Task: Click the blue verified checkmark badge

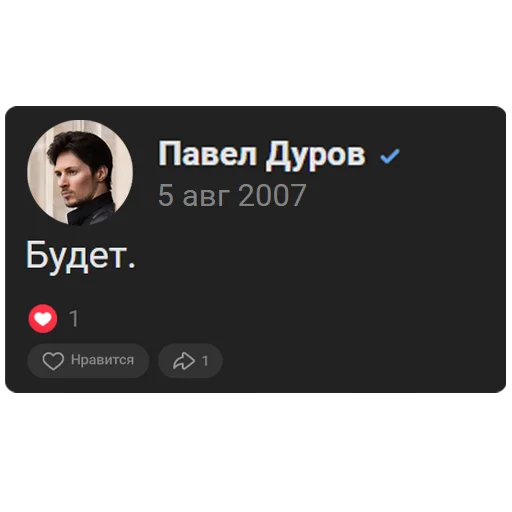Action: point(389,156)
